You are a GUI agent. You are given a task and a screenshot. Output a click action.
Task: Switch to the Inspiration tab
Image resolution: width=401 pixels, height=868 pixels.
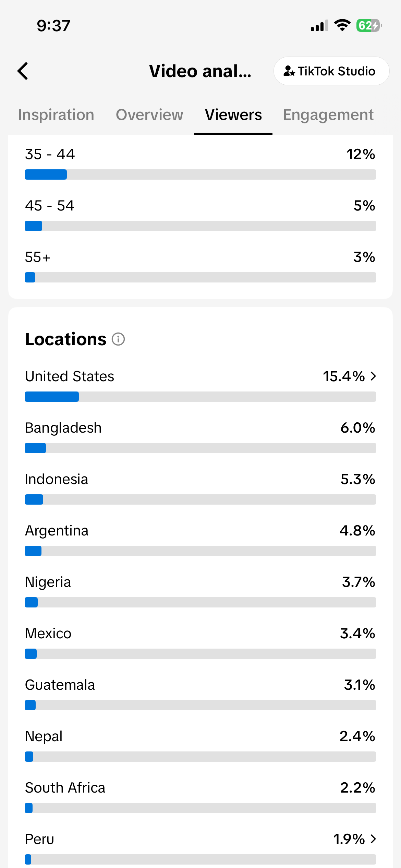tap(56, 115)
